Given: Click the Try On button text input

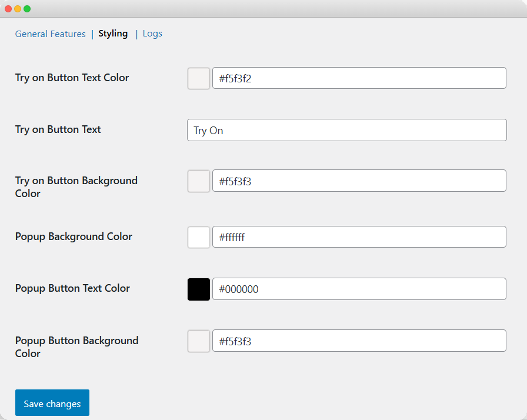Looking at the screenshot, I should point(346,130).
